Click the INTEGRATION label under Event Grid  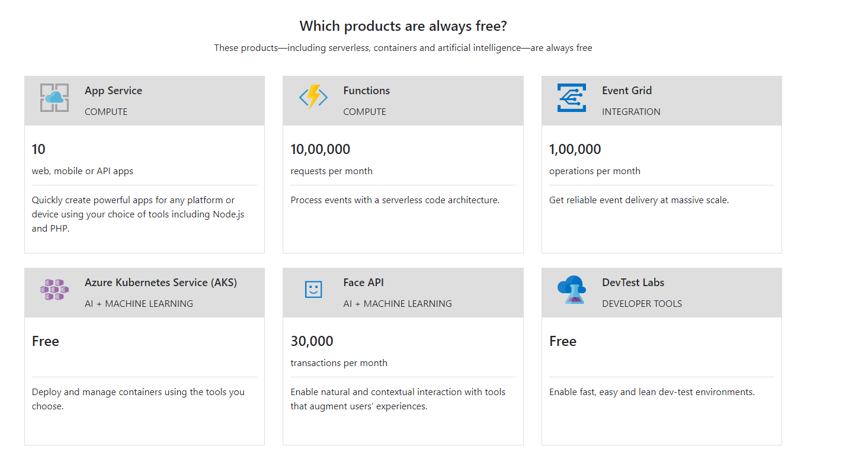pyautogui.click(x=631, y=112)
